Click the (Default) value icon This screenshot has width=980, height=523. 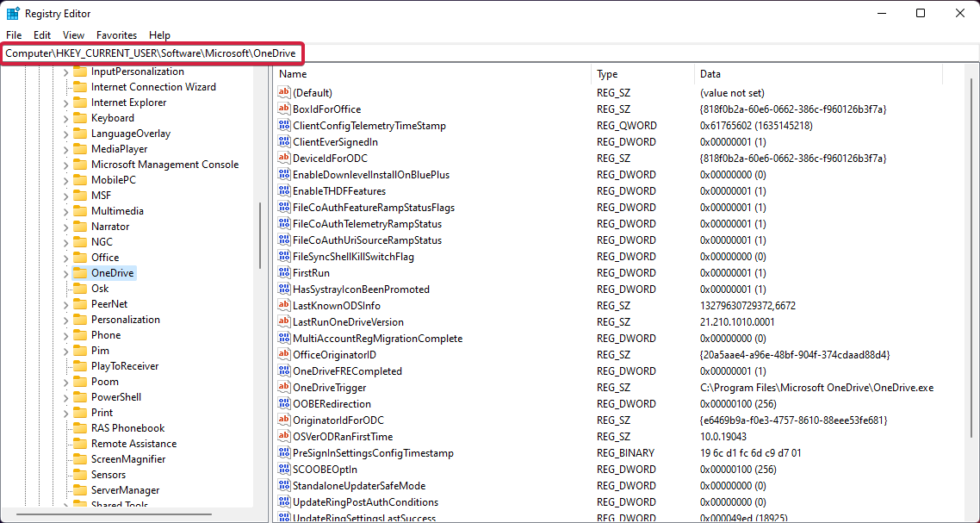(284, 92)
